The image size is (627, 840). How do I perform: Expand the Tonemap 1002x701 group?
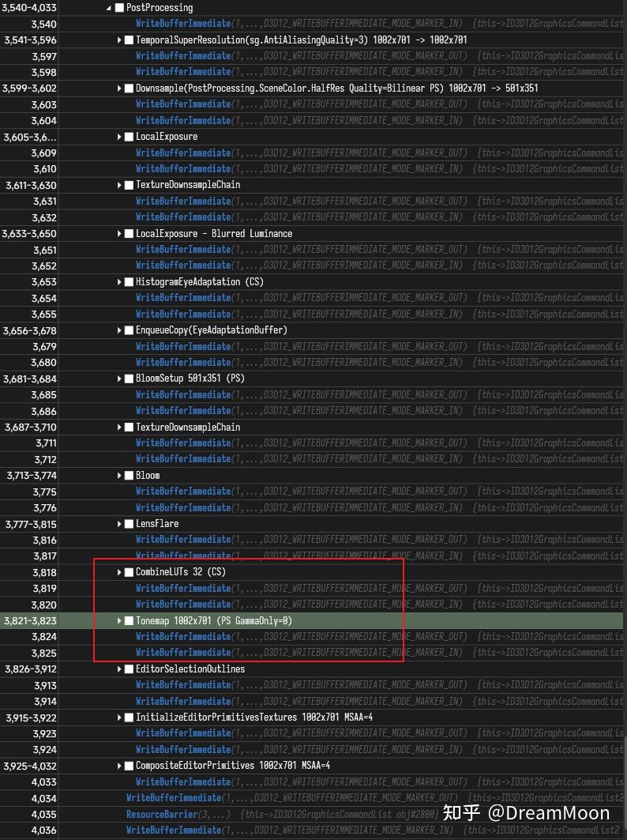click(119, 621)
